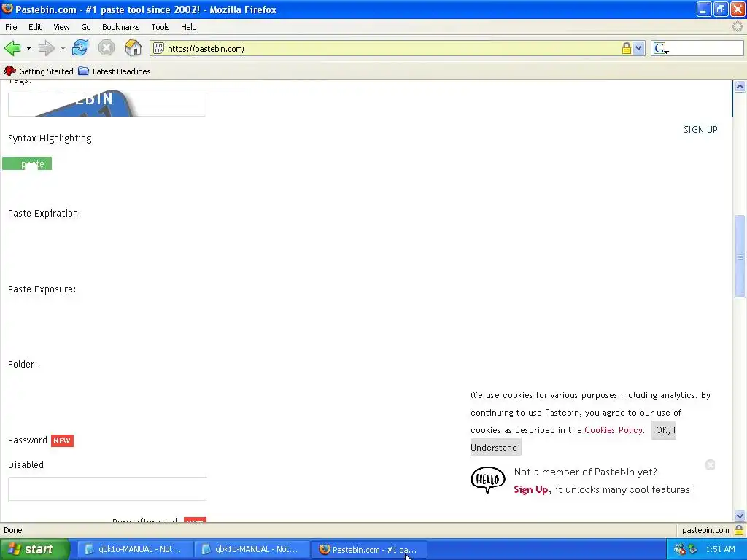The image size is (747, 560).
Task: Restore down the Firefox window
Action: click(721, 9)
